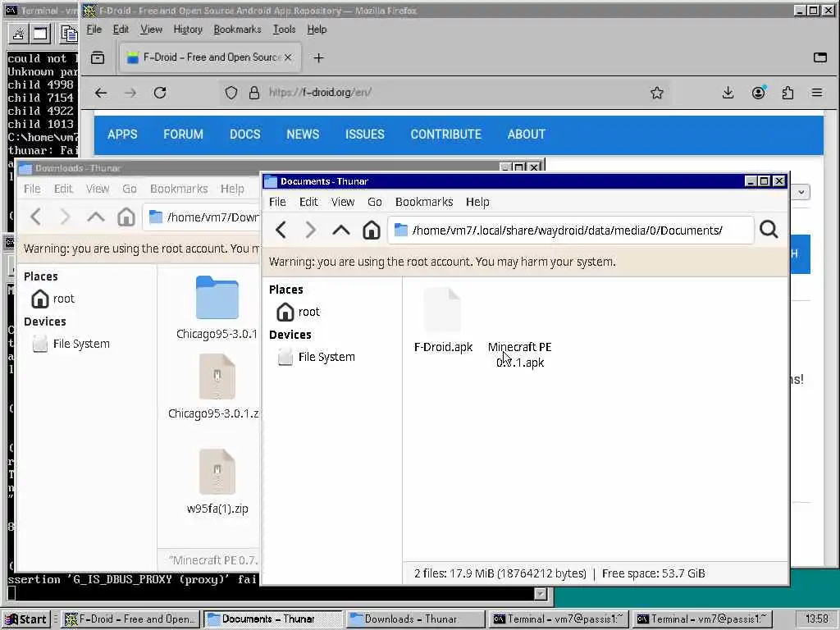Go back in Documents Thunar window
Viewport: 840px width, 630px height.
281,231
